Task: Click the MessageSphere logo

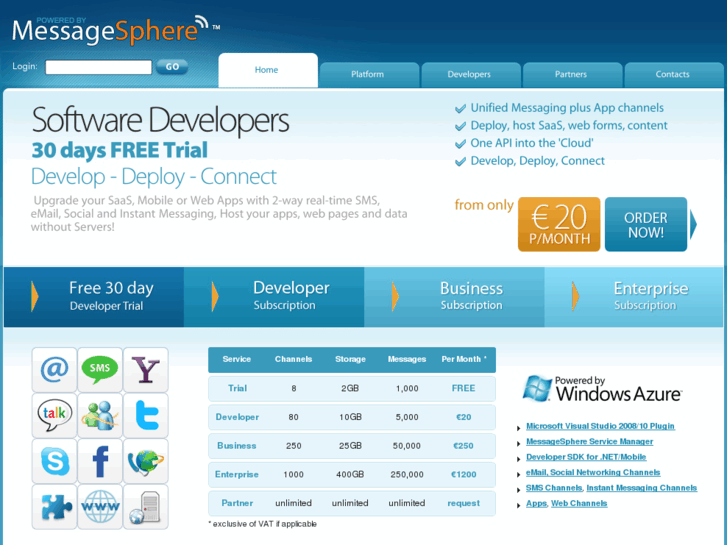Action: (116, 30)
